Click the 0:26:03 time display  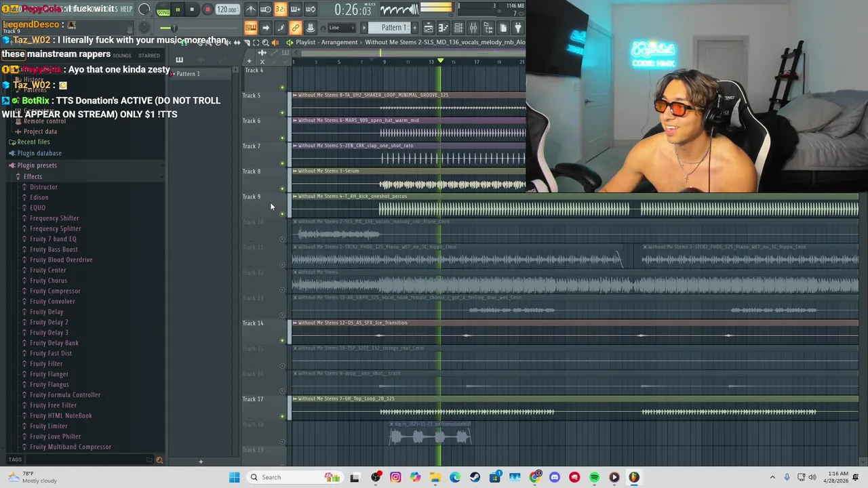(x=353, y=10)
